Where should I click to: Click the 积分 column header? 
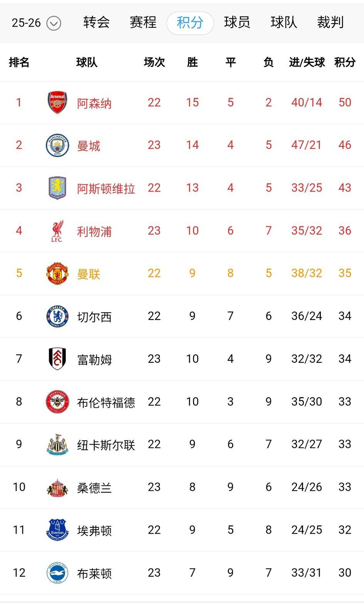[345, 62]
